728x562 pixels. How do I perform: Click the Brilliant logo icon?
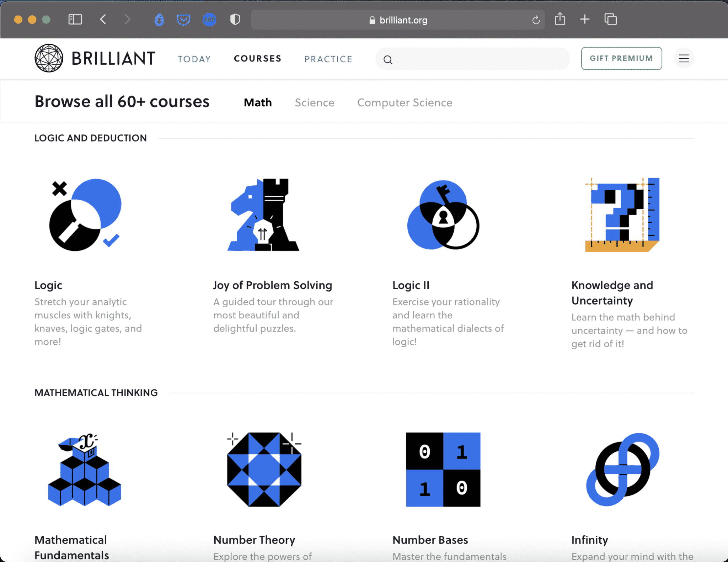(x=49, y=58)
